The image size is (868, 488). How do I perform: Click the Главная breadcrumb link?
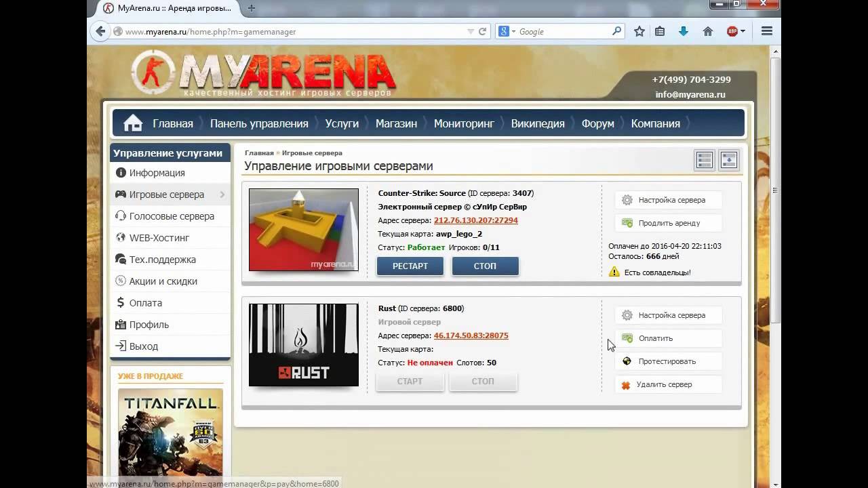[x=259, y=153]
